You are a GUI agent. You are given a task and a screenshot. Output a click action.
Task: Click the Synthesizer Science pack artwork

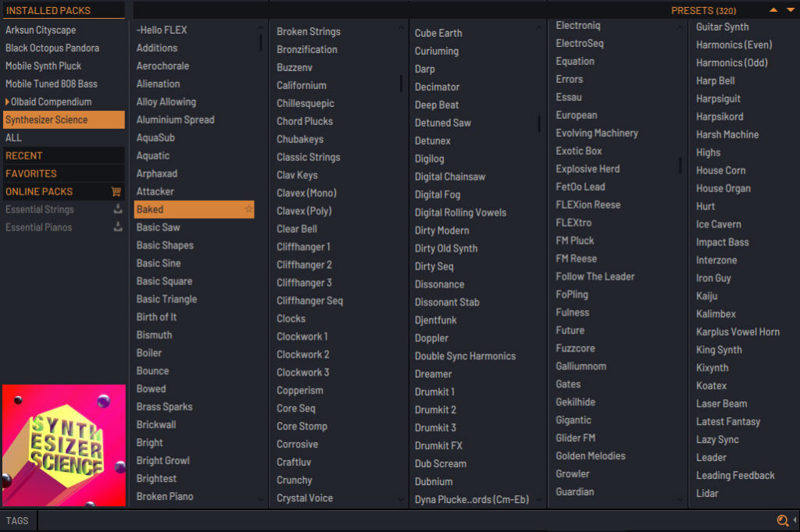[63, 445]
